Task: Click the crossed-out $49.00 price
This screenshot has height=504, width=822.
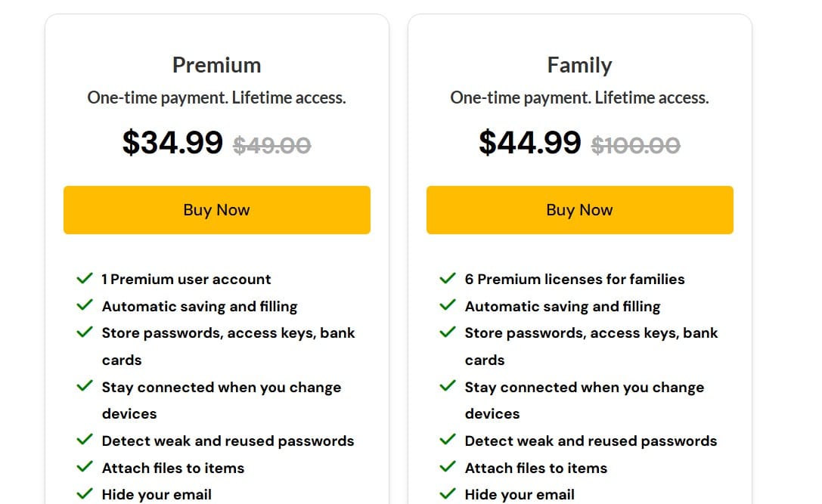Action: [x=271, y=145]
